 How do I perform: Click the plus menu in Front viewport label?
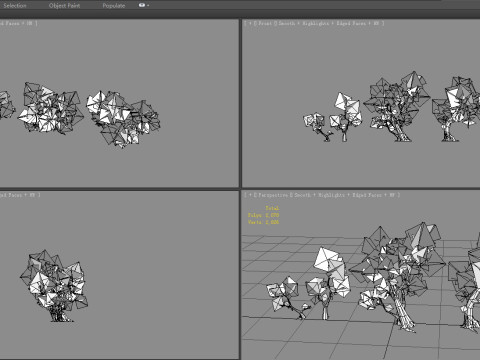tap(250, 23)
